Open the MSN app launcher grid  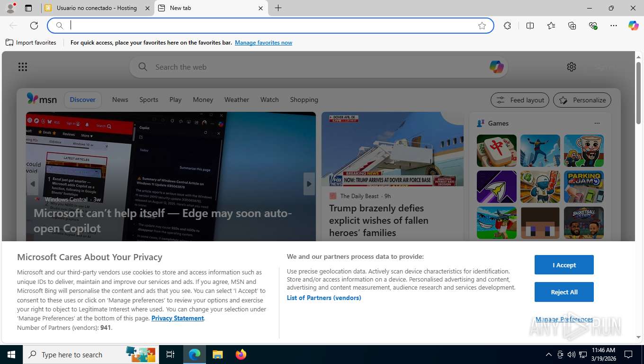(x=23, y=67)
